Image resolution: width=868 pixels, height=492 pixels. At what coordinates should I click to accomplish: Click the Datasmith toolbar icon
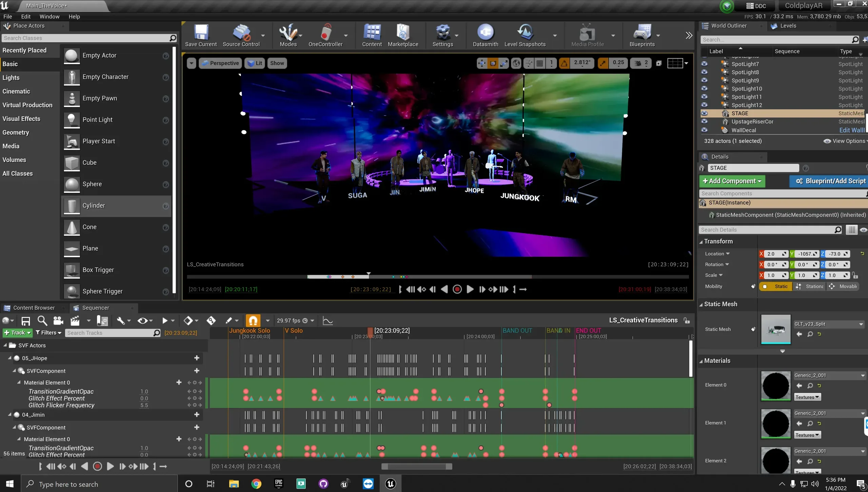pyautogui.click(x=486, y=35)
